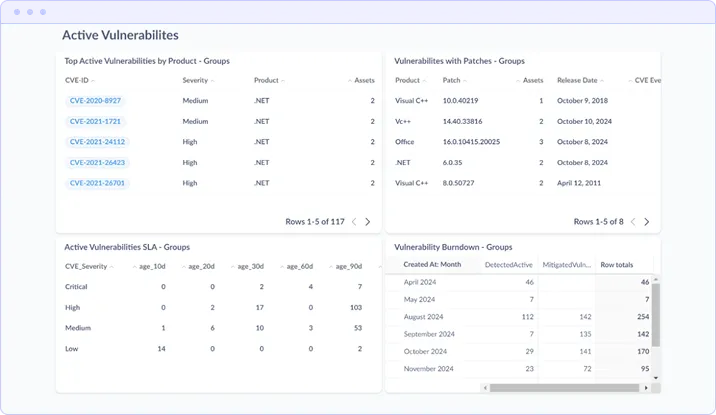Select the August 2024 row
Screen dimensions: 716x415
pyautogui.click(x=519, y=317)
